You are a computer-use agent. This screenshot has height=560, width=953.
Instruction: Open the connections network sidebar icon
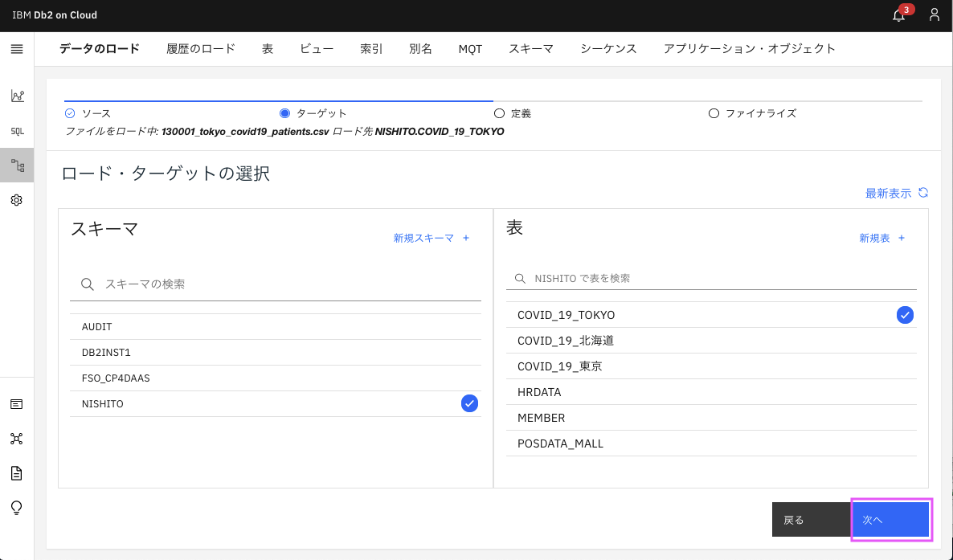click(16, 439)
